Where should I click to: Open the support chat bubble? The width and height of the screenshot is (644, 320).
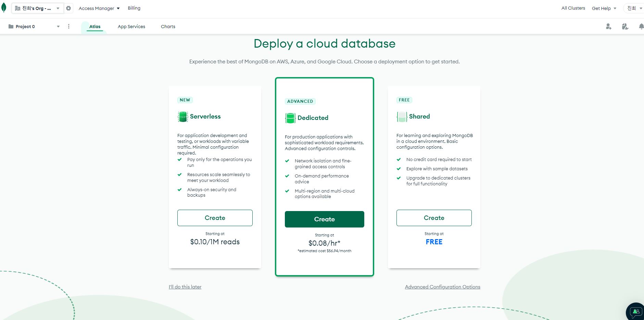[636, 312]
